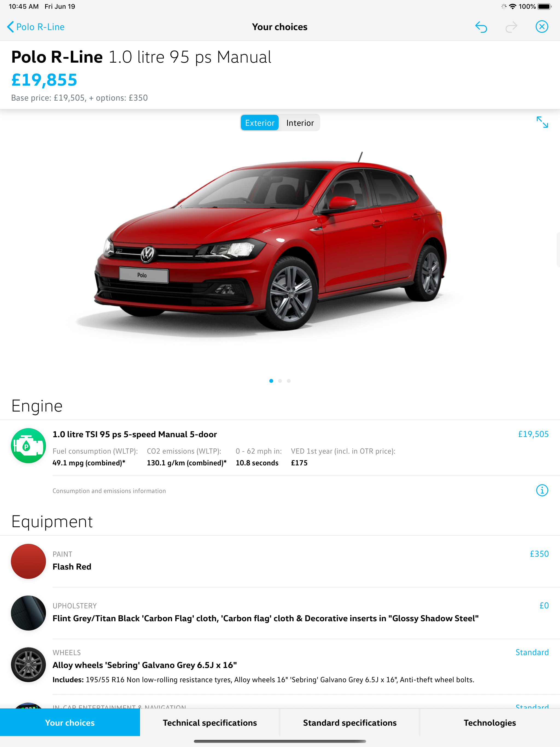This screenshot has height=747, width=560.
Task: Close the Your choices summary screen
Action: pos(542,27)
